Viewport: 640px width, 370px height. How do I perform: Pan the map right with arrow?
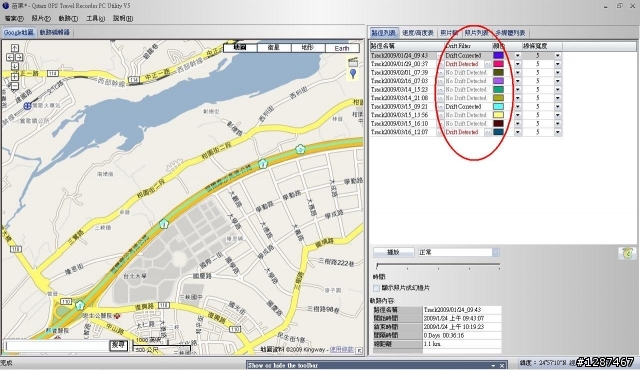pos(19,57)
